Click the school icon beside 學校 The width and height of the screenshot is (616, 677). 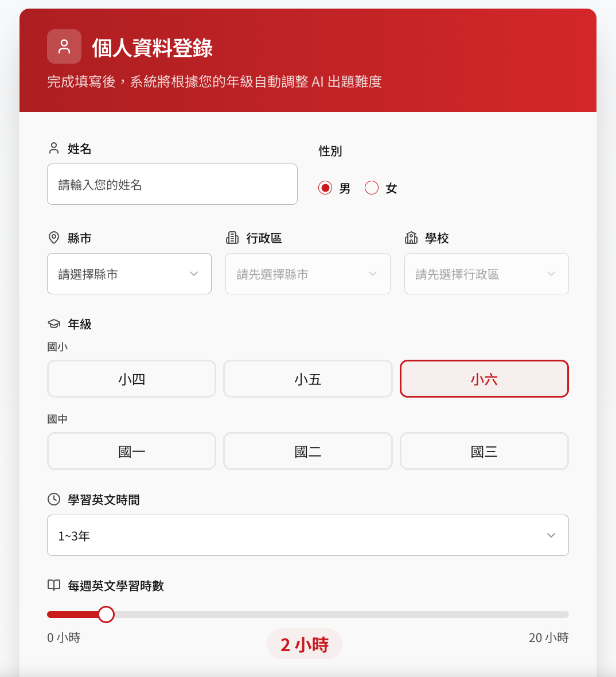click(x=411, y=238)
